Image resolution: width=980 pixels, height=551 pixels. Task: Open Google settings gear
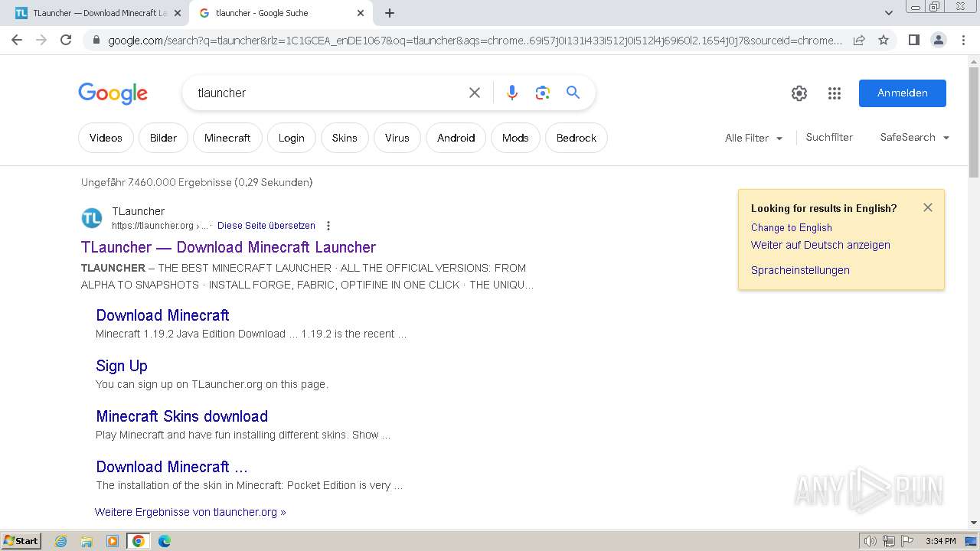coord(799,93)
